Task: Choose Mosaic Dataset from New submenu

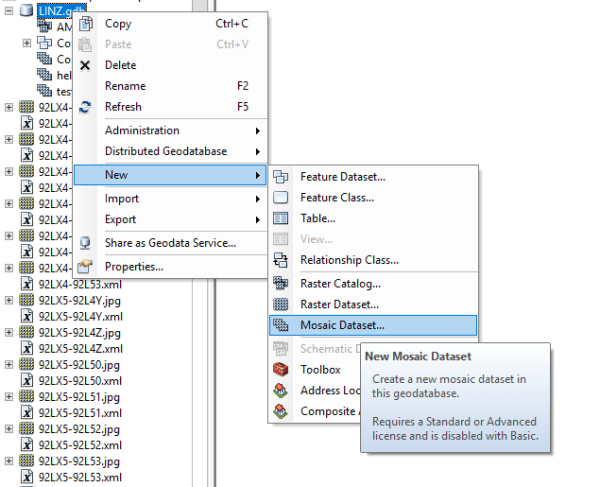Action: pyautogui.click(x=342, y=325)
